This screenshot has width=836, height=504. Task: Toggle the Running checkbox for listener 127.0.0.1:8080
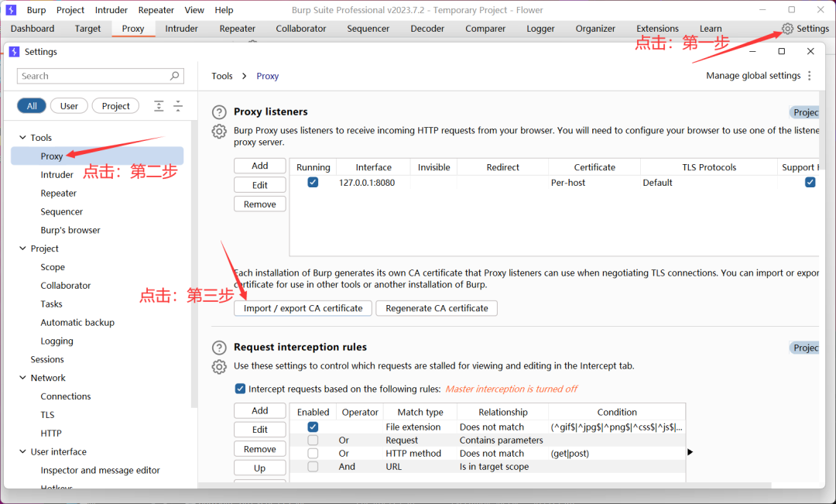(x=313, y=183)
